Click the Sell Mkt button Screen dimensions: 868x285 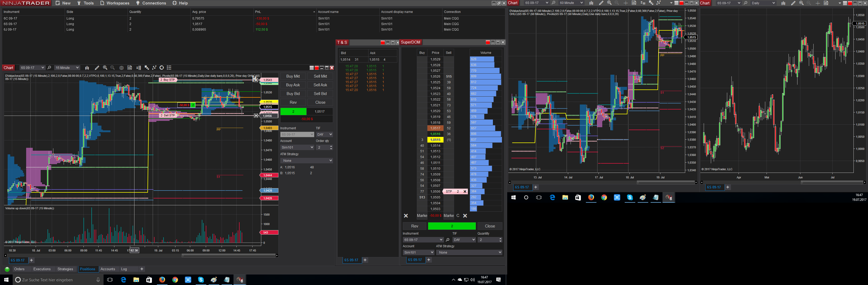(320, 76)
